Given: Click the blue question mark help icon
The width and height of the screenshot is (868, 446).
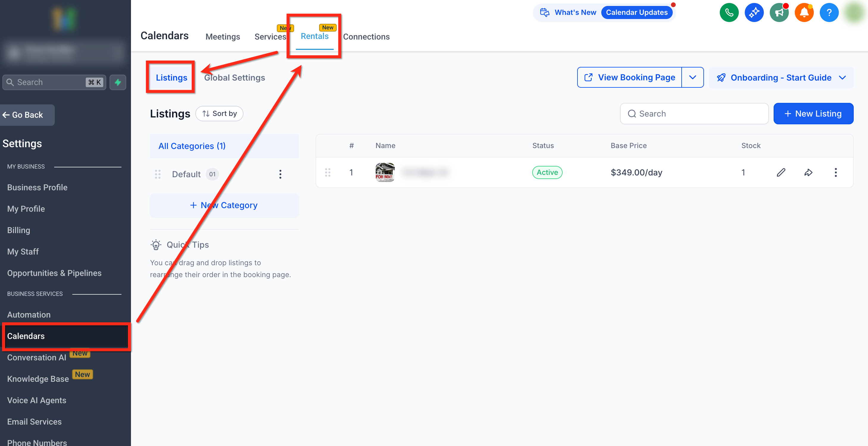Looking at the screenshot, I should click(x=829, y=13).
